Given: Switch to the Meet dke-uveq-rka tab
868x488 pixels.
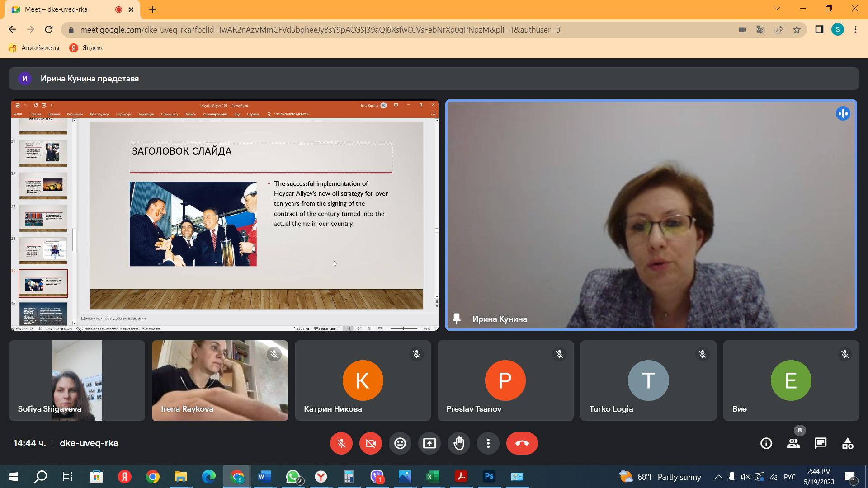Looking at the screenshot, I should coord(57,9).
